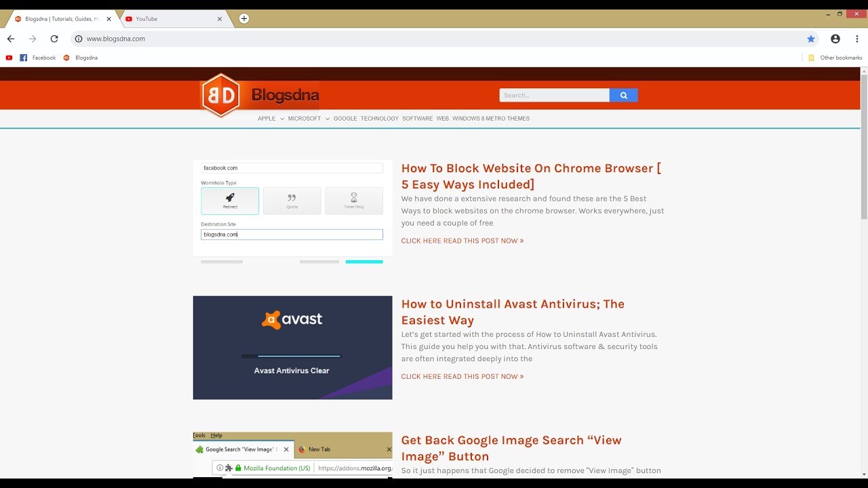Click read post link under Block Website article
Image resolution: width=868 pixels, height=488 pixels.
pyautogui.click(x=462, y=241)
